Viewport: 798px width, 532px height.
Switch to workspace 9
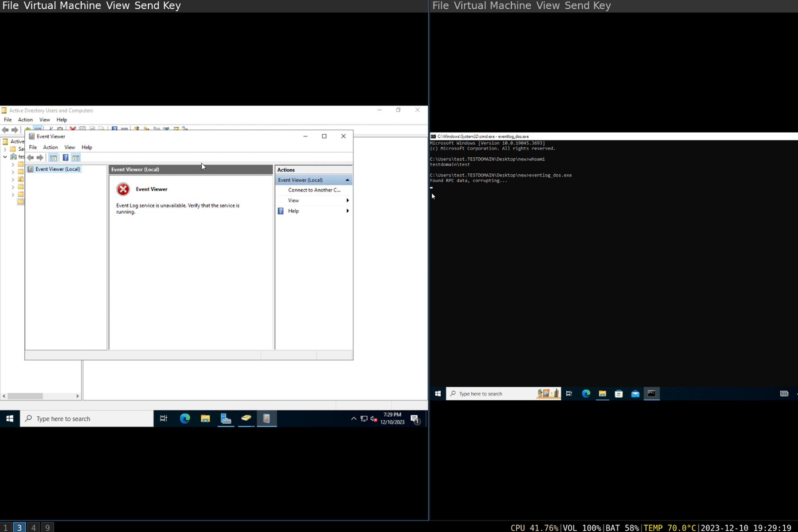(x=47, y=528)
